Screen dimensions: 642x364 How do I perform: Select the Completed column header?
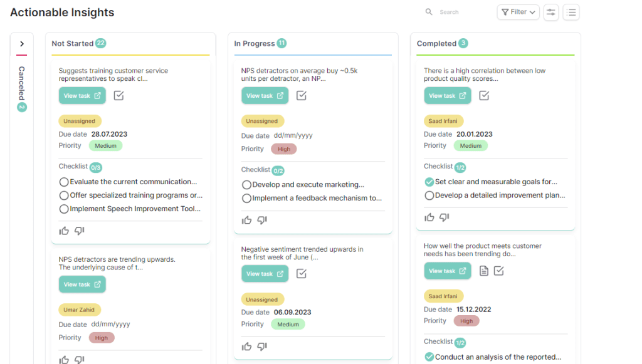436,43
